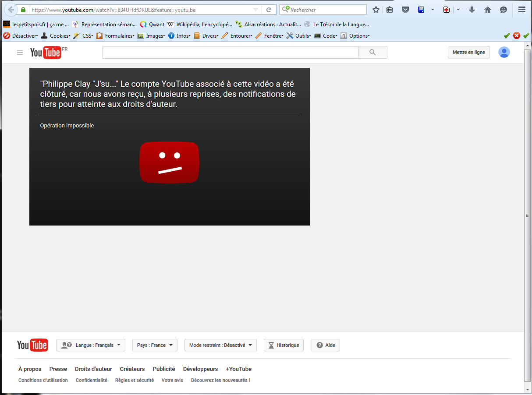
Task: Reload the page with the refresh icon
Action: [269, 10]
